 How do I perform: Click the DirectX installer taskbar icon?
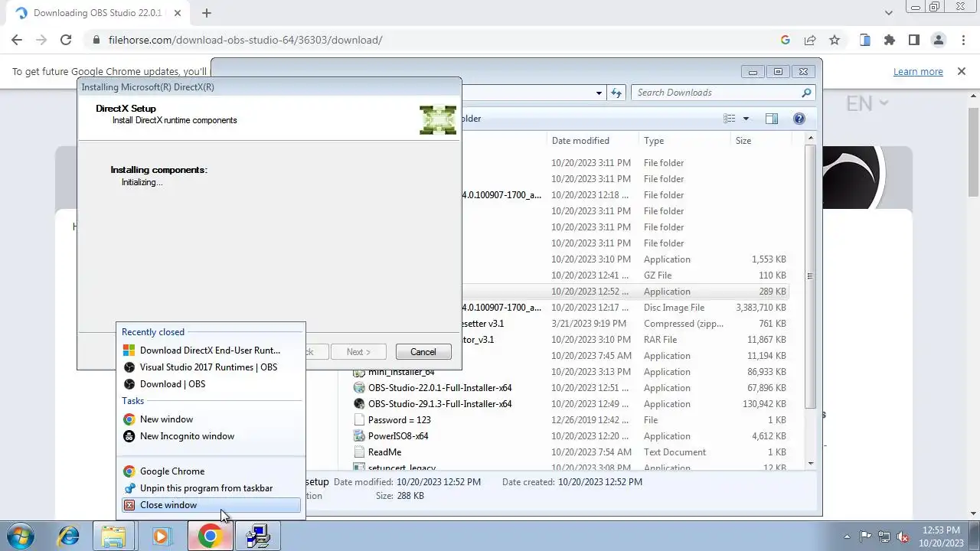tap(258, 536)
